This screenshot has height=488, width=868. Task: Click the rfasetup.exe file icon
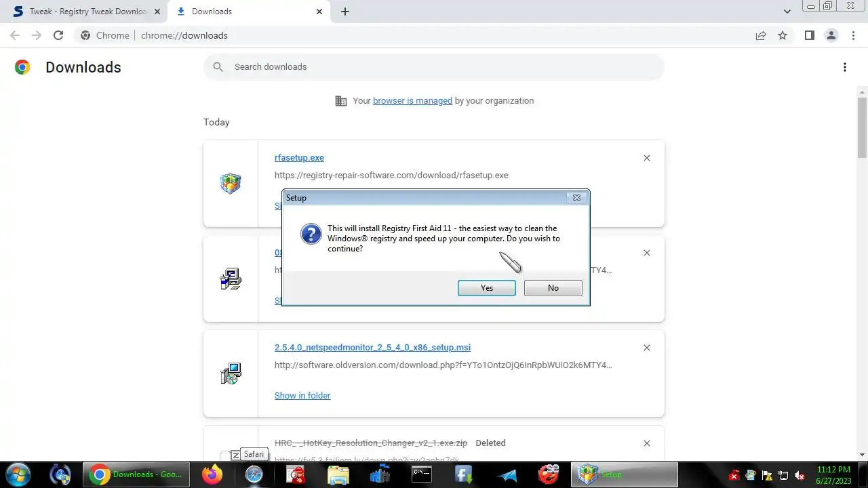[x=231, y=184]
